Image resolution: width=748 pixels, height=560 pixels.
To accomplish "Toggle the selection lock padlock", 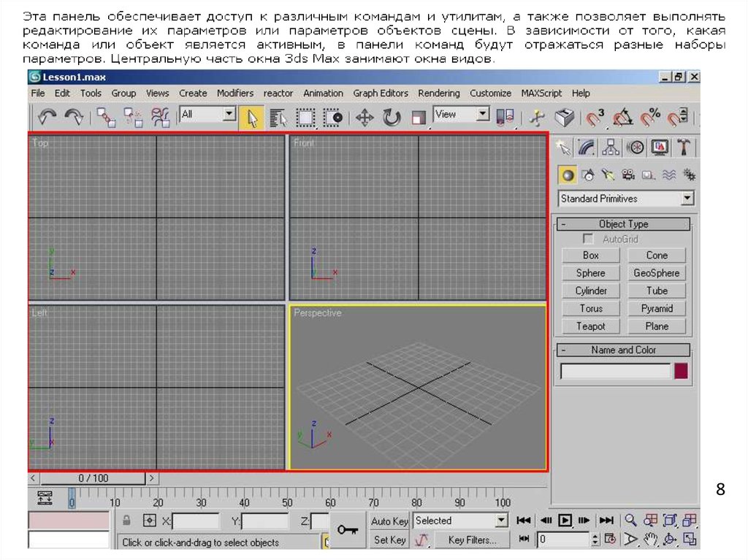I will [x=126, y=521].
